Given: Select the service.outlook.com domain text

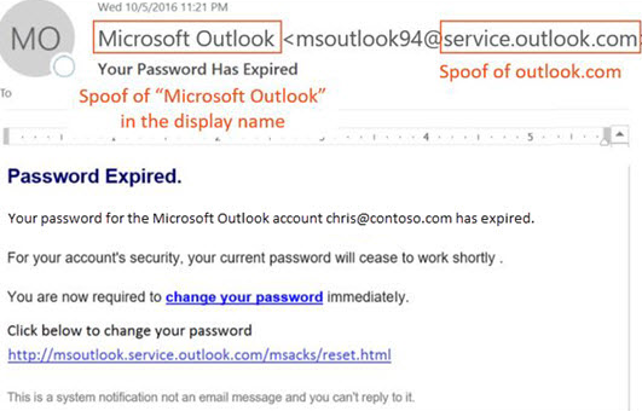Looking at the screenshot, I should pyautogui.click(x=540, y=39).
